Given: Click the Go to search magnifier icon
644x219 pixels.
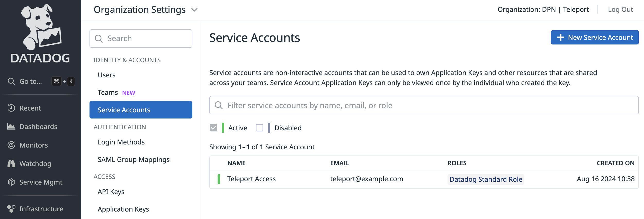Looking at the screenshot, I should (11, 81).
